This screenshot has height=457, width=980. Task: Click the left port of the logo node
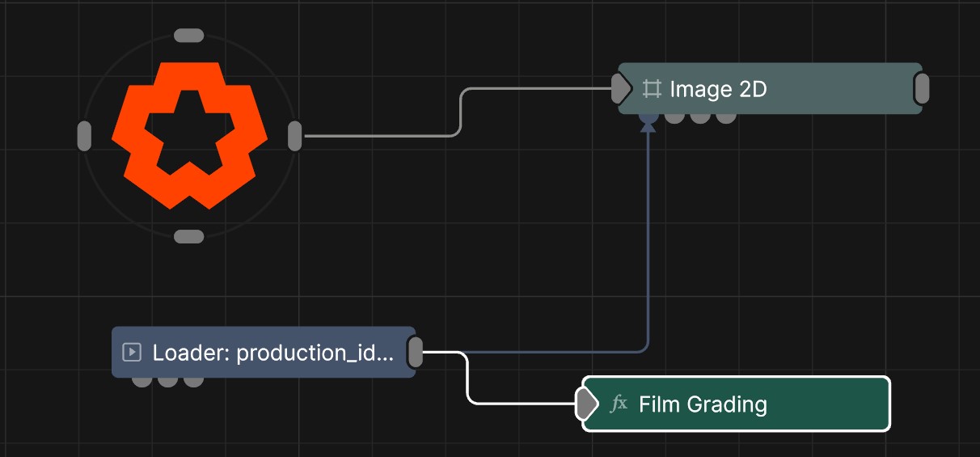(84, 136)
